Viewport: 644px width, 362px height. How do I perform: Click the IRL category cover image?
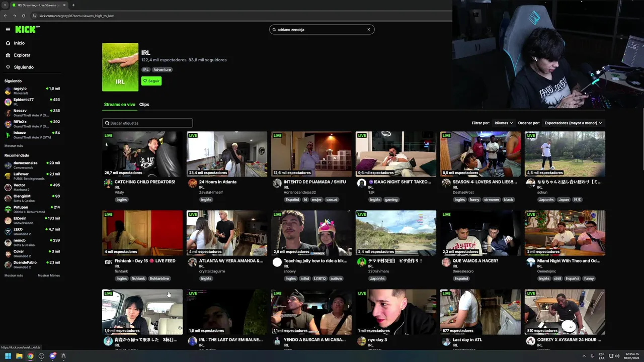(x=120, y=67)
